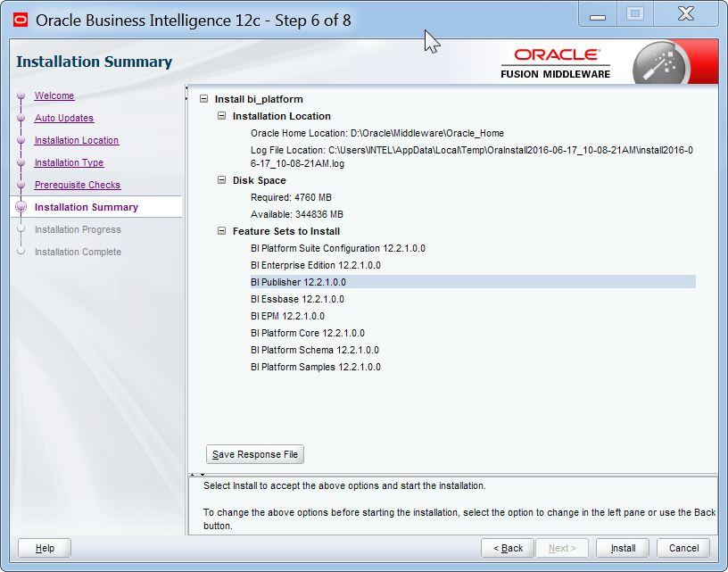Go back with the Back button
The height and width of the screenshot is (572, 728).
tap(508, 548)
